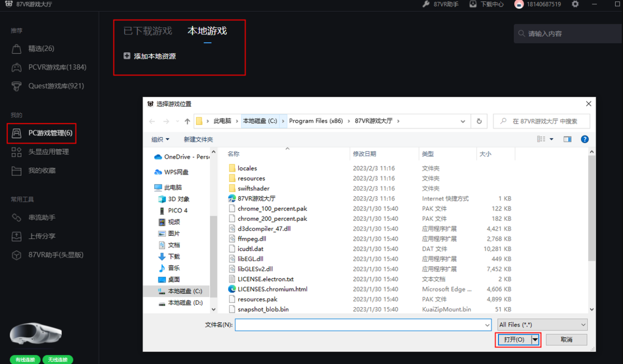Open the recent locations dropdown arrow
Screen dimensions: 623x364
[x=177, y=121]
